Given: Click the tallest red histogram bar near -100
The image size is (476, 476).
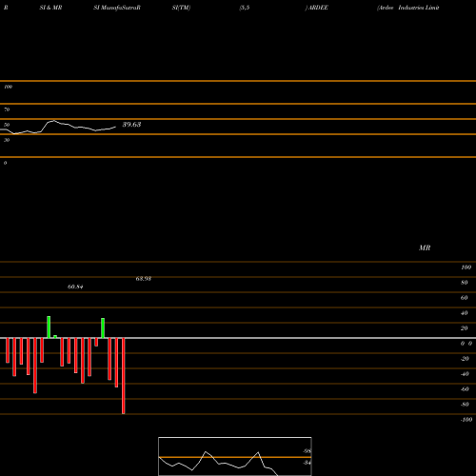Looking at the screenshot, I should coord(124,376).
